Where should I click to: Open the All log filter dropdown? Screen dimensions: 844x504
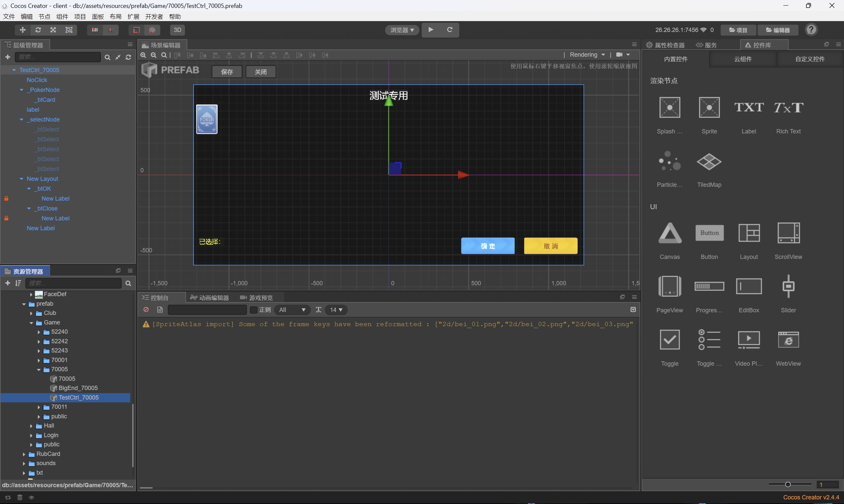pyautogui.click(x=292, y=310)
